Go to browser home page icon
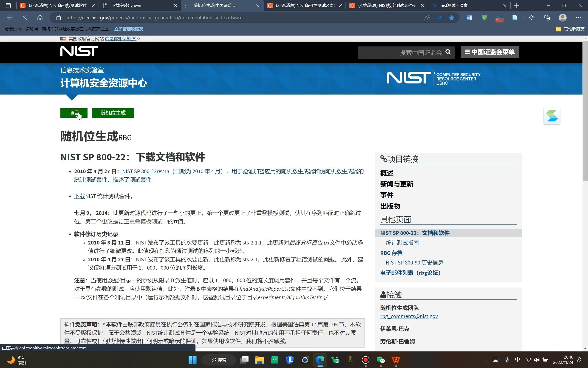Image resolution: width=588 pixels, height=368 pixels. coord(40,17)
